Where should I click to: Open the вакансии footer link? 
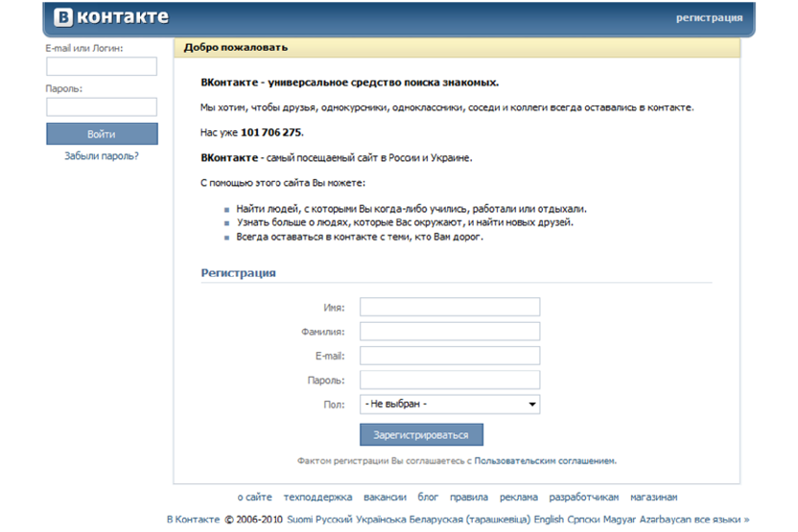click(x=385, y=497)
